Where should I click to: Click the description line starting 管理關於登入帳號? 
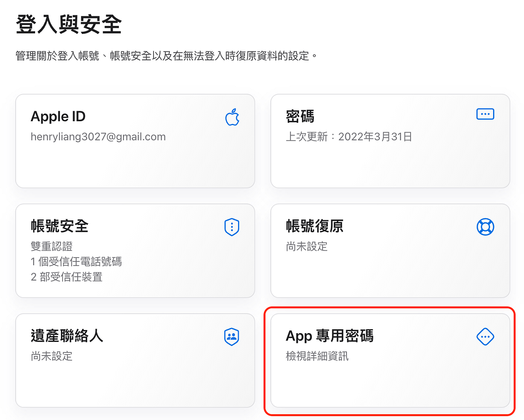point(166,56)
